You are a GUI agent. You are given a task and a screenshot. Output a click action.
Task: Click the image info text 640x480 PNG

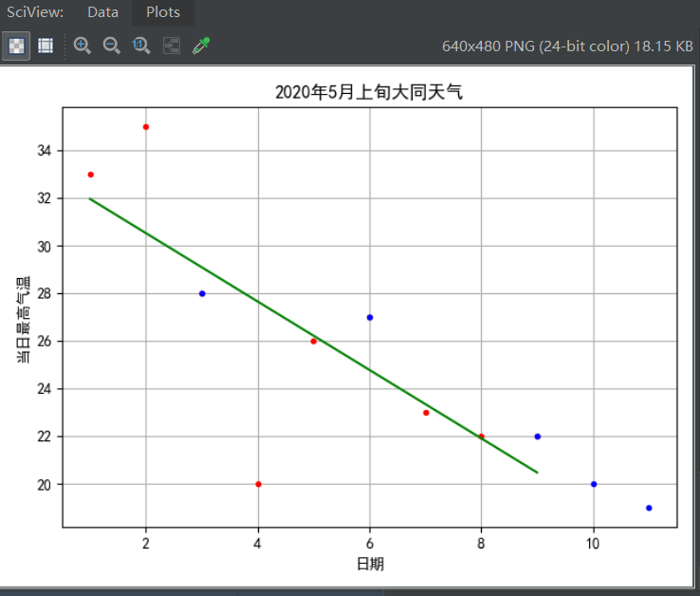567,46
